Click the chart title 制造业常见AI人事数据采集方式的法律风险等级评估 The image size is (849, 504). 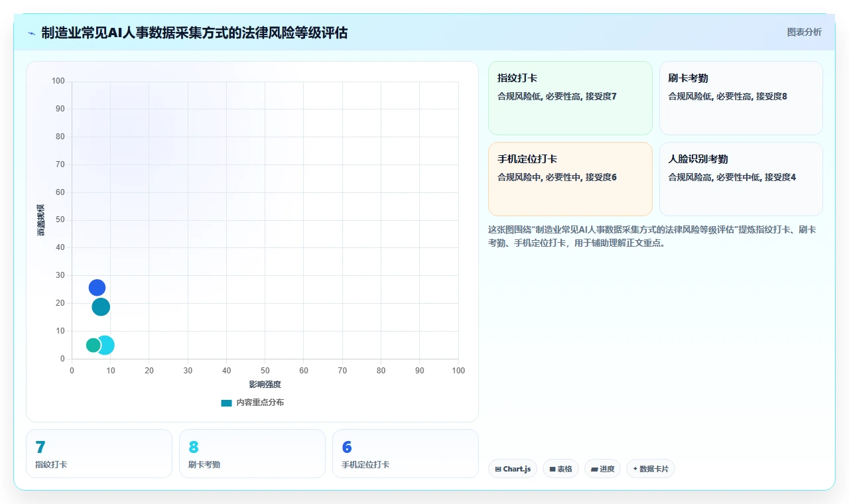pos(194,32)
